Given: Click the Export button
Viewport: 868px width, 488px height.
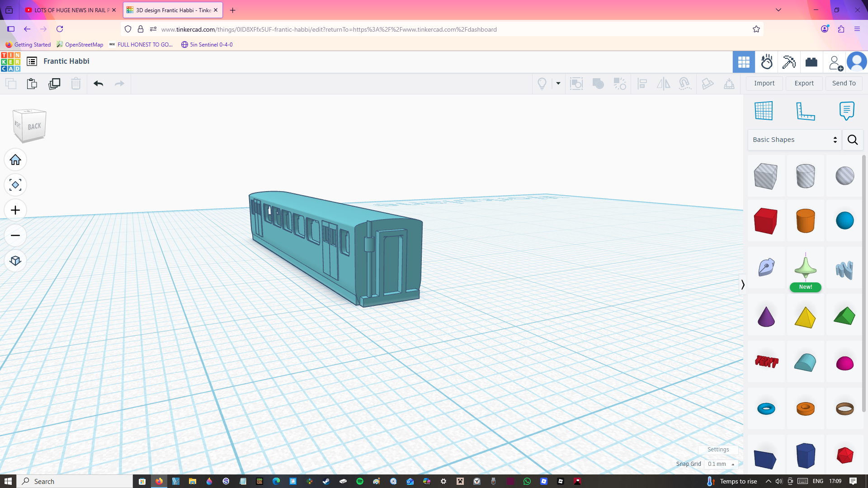Looking at the screenshot, I should (804, 84).
